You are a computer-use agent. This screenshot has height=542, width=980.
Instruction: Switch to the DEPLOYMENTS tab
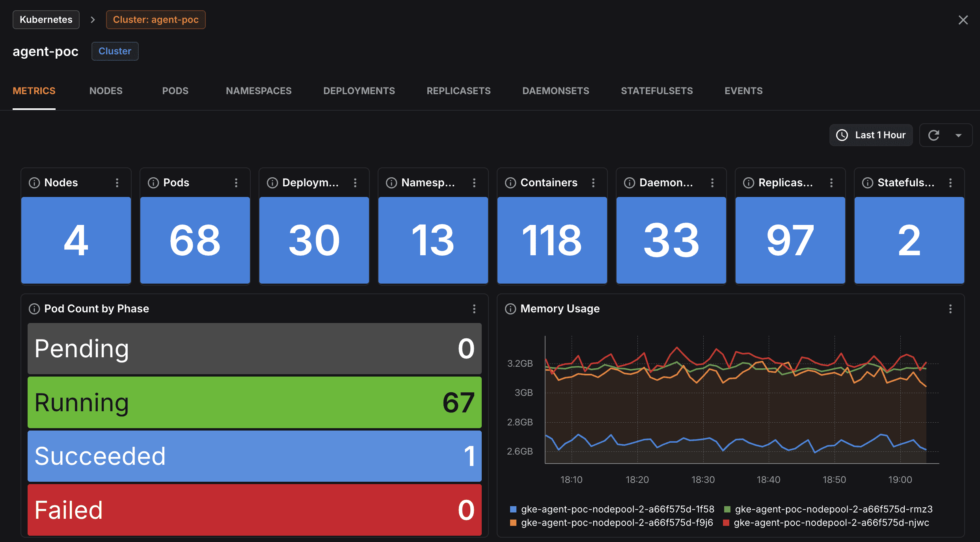(x=359, y=91)
